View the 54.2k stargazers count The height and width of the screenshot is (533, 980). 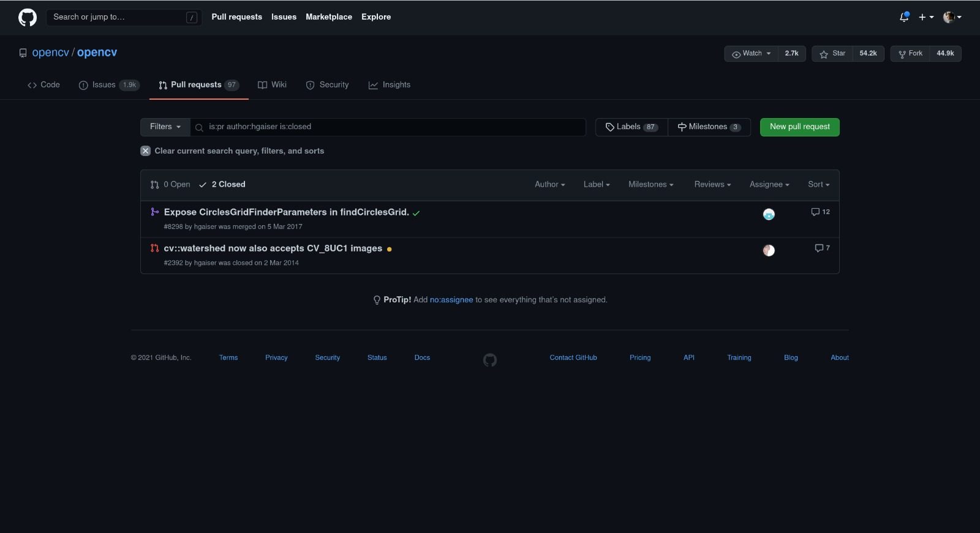[x=868, y=54]
